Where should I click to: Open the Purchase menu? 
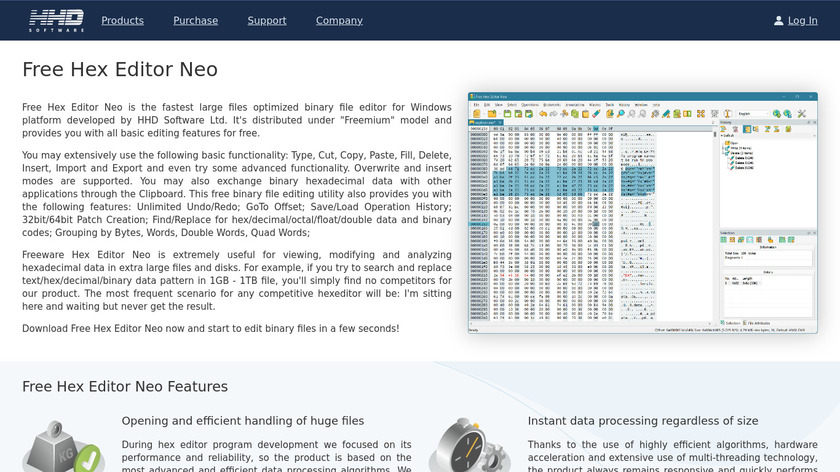click(x=196, y=20)
